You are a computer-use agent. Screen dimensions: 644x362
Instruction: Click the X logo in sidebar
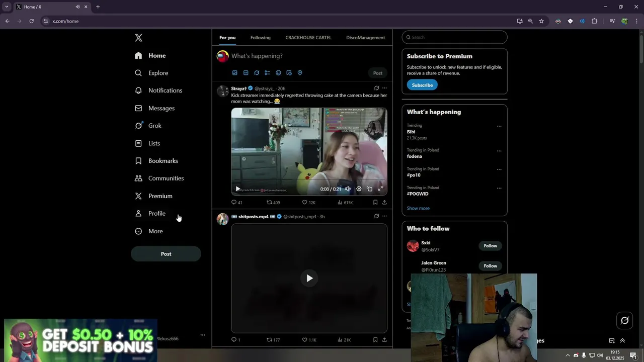138,38
